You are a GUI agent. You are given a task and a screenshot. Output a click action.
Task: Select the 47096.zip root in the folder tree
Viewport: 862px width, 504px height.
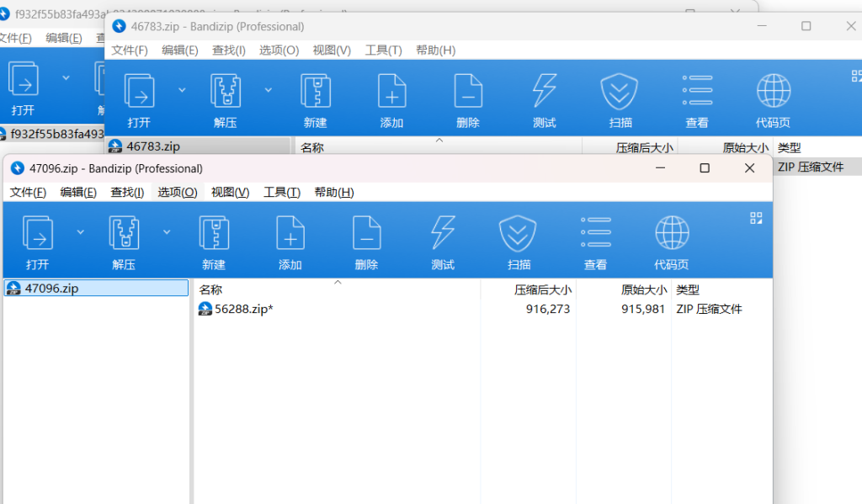tap(51, 288)
